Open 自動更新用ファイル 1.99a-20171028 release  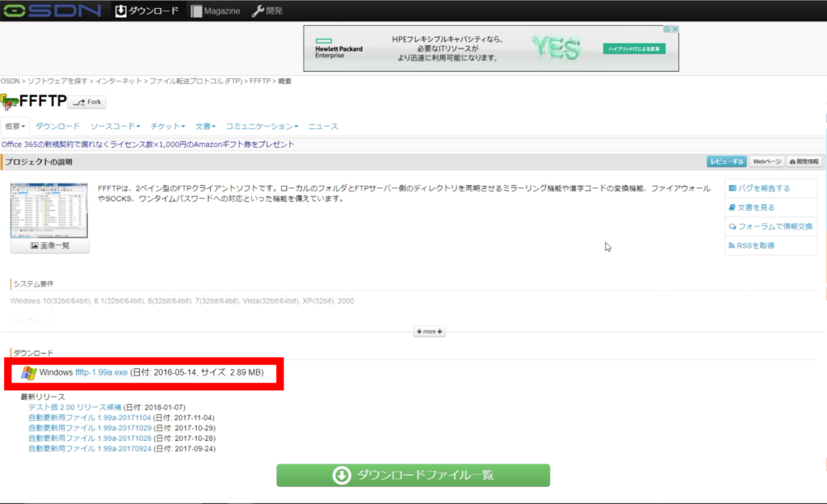pyautogui.click(x=90, y=439)
